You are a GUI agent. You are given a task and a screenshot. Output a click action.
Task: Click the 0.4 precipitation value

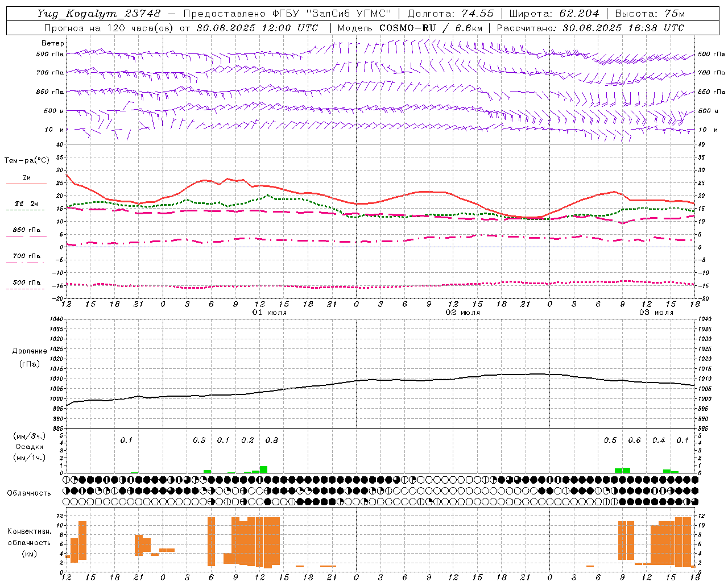(659, 440)
